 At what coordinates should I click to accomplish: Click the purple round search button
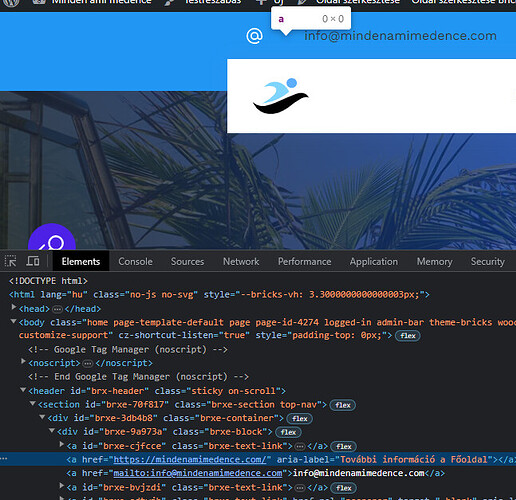tap(52, 237)
